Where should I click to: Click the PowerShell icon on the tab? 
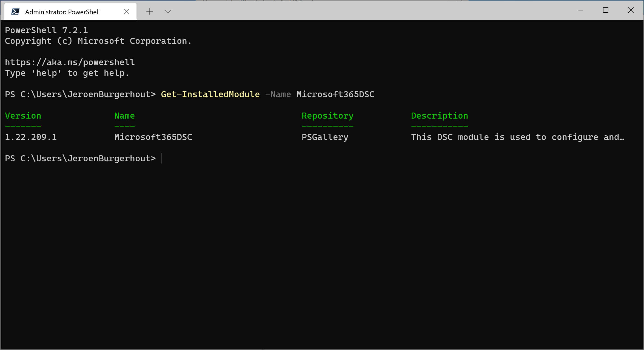tap(16, 11)
